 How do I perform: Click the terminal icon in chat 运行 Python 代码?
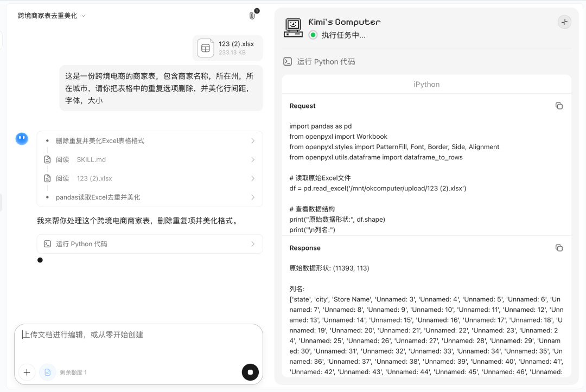click(x=47, y=244)
